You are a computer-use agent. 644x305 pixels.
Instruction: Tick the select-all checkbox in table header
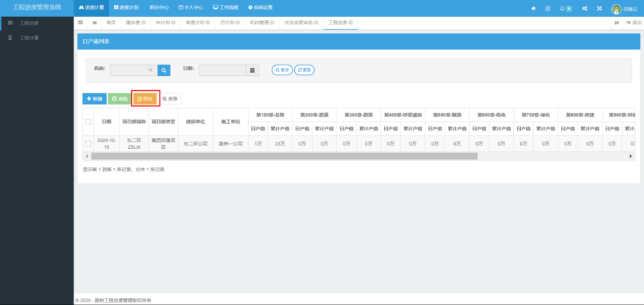tap(89, 122)
